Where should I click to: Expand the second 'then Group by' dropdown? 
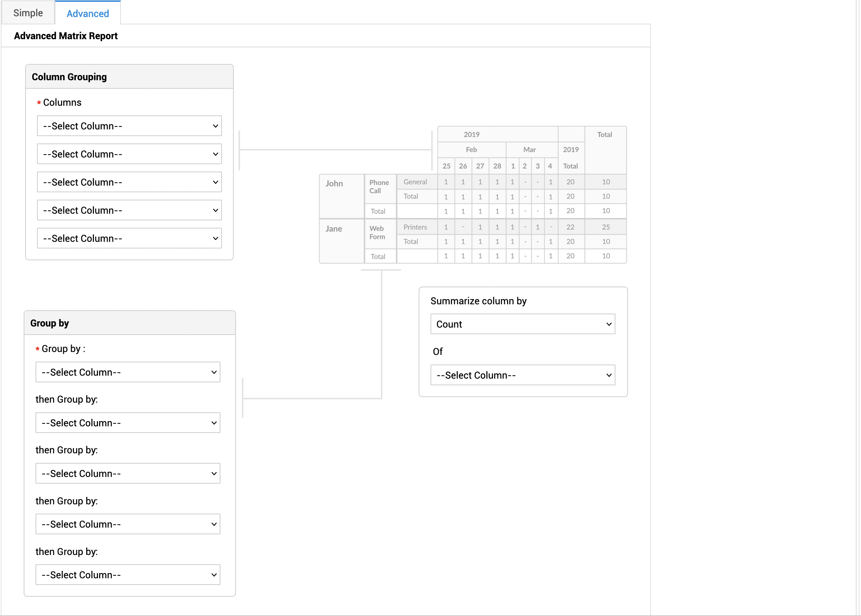coord(128,473)
